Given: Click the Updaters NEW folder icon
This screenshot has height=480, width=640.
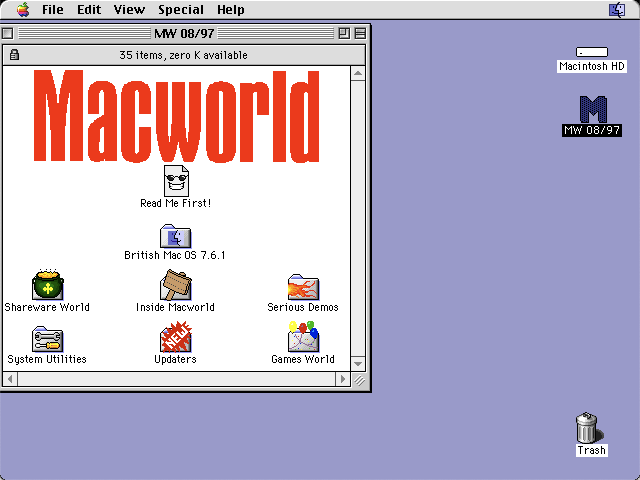Looking at the screenshot, I should 176,337.
